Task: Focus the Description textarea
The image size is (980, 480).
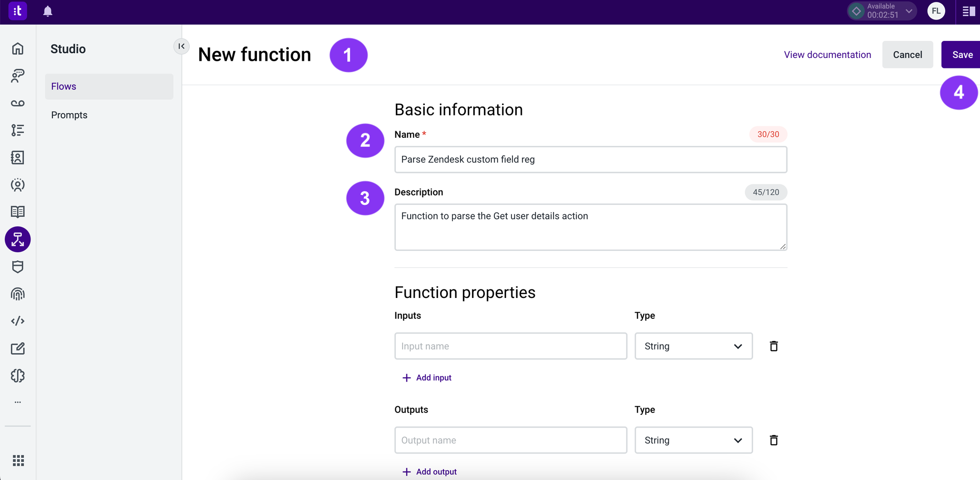Action: pos(590,227)
